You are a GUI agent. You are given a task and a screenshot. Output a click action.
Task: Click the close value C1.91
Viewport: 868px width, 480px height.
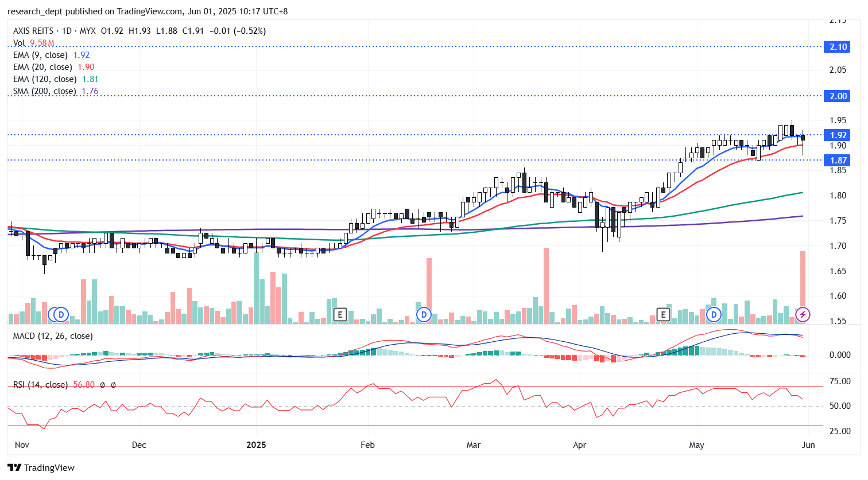click(193, 31)
